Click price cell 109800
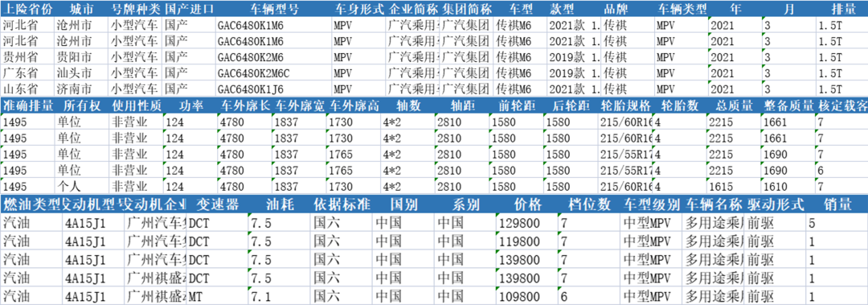The image size is (868, 305). tap(527, 295)
